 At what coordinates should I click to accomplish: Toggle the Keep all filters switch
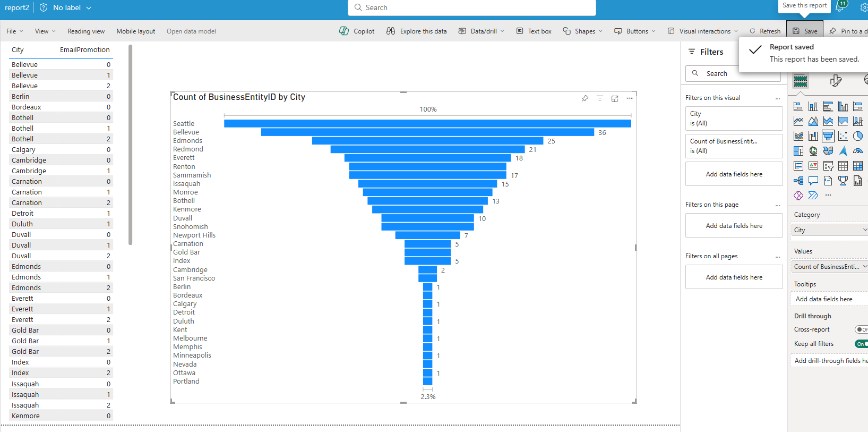pos(862,344)
